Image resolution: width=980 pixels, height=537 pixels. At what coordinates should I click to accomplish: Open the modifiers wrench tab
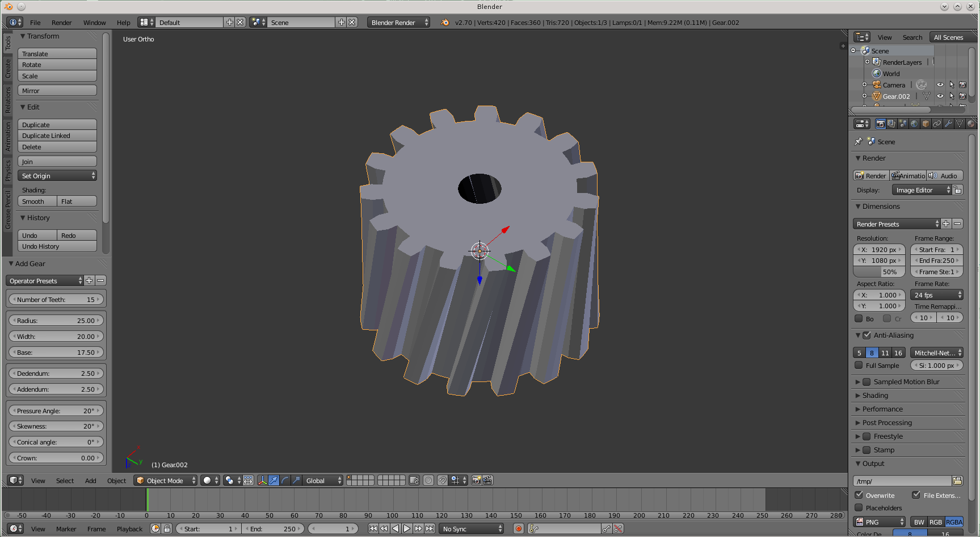(x=948, y=124)
